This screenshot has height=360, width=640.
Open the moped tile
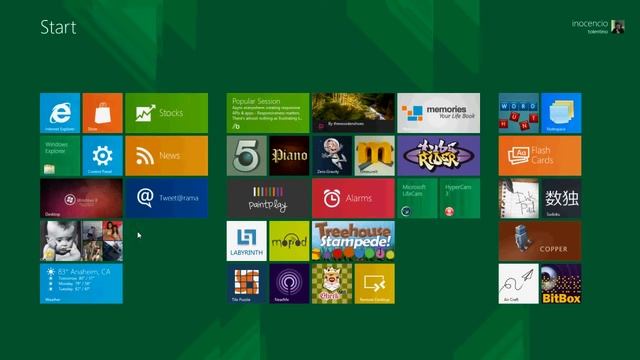[289, 241]
